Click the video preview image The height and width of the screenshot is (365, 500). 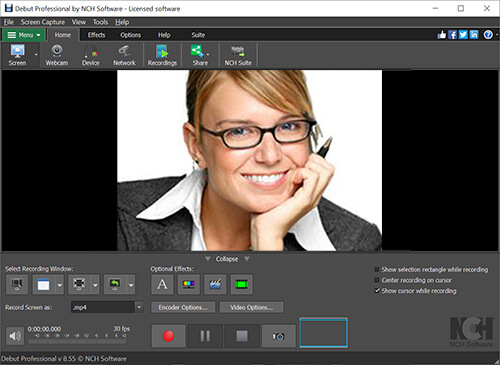[249, 160]
